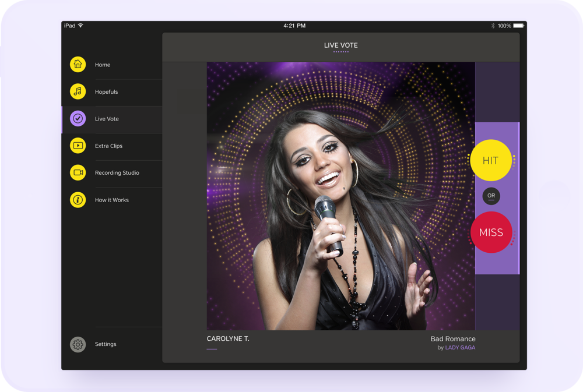This screenshot has height=392, width=583.
Task: Tap the contestant photo of Carolyne
Action: (x=340, y=196)
